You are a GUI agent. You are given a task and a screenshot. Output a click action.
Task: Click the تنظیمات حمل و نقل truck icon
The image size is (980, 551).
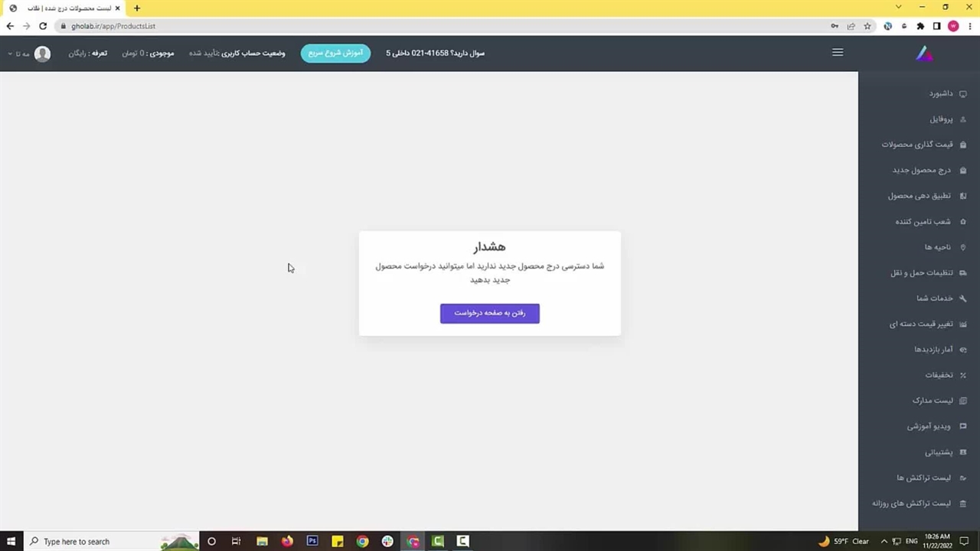tap(963, 273)
